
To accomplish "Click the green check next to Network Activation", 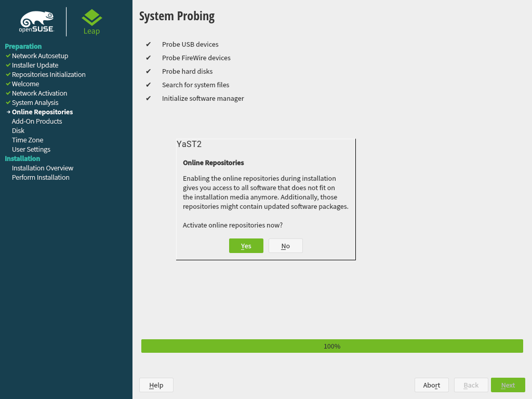I will (x=8, y=93).
